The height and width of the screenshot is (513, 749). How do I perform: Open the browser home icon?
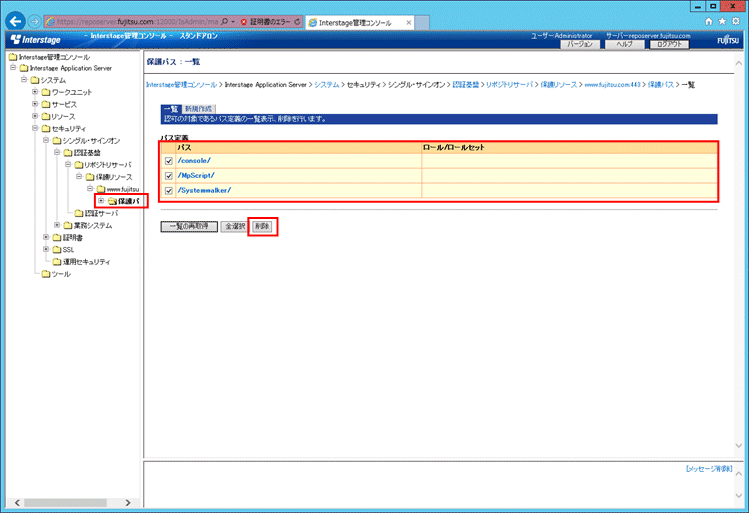[x=709, y=21]
